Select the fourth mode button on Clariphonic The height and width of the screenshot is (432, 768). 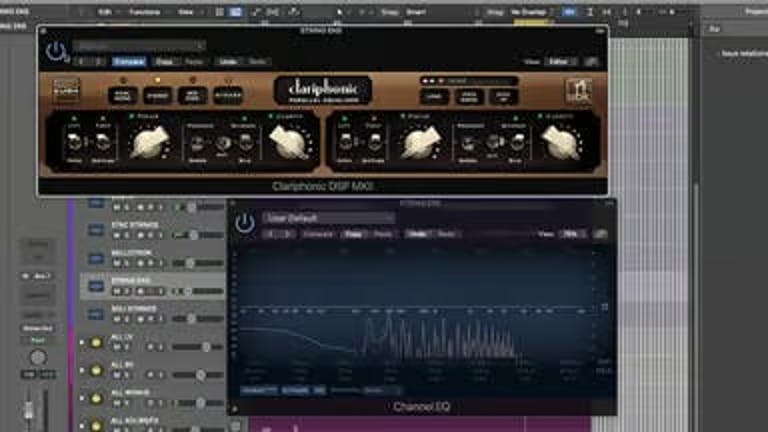coord(228,96)
